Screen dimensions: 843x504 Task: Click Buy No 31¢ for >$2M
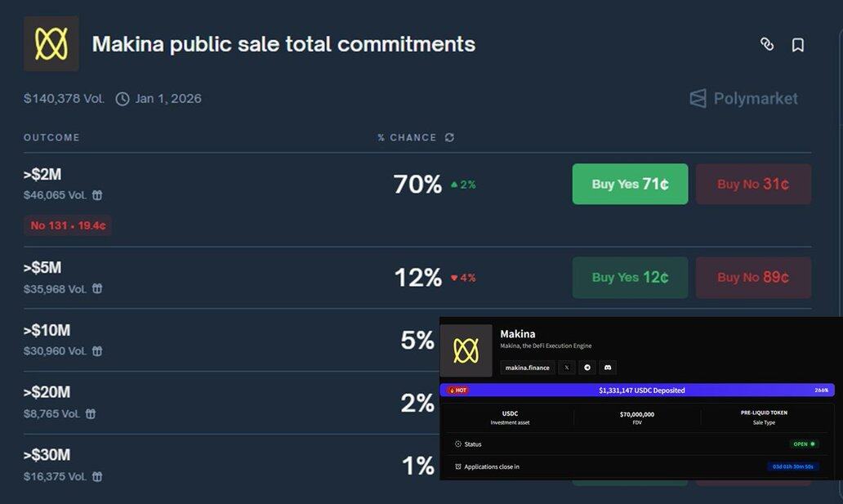[x=753, y=184]
